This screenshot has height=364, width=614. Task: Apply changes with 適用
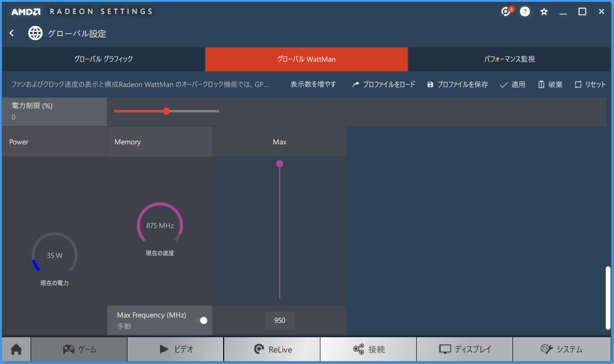(x=512, y=84)
